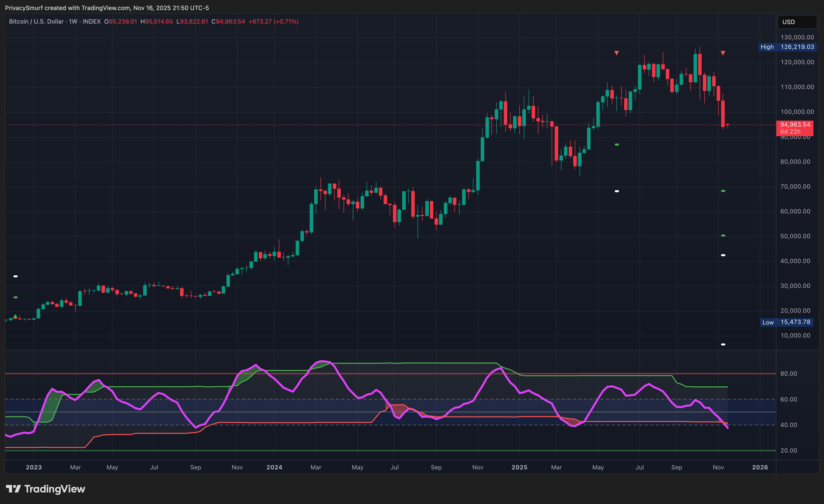Click the TradingView logo icon
The image size is (824, 504).
pos(13,489)
